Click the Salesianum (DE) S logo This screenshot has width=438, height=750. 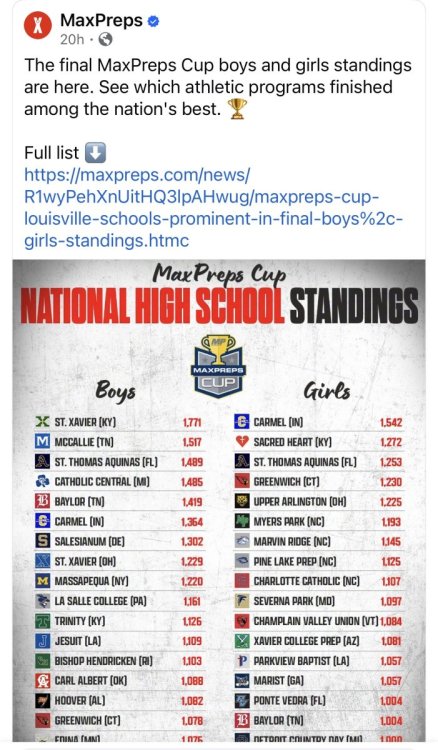[x=43, y=541]
